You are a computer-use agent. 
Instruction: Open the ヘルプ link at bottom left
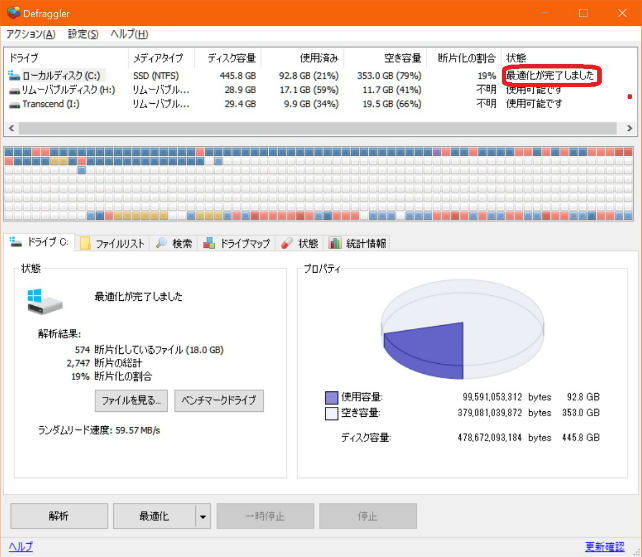coord(20,546)
